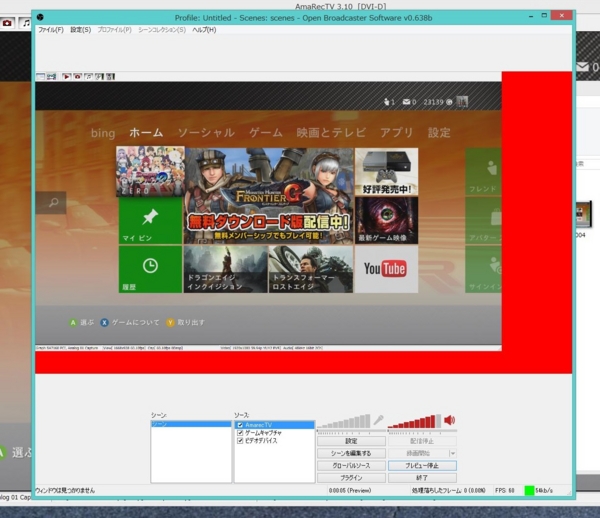Click the pin icon on the マイ ピン tile

point(150,217)
